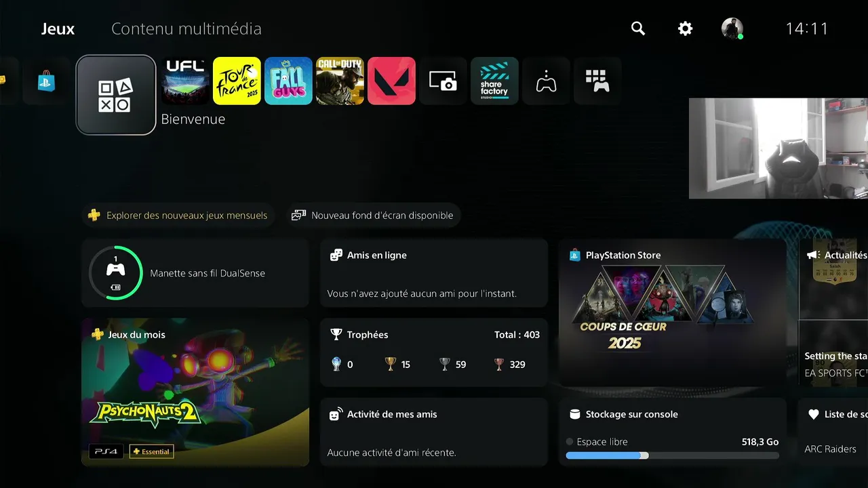Launch the Call of Duty tile
The image size is (868, 488).
pyautogui.click(x=340, y=81)
